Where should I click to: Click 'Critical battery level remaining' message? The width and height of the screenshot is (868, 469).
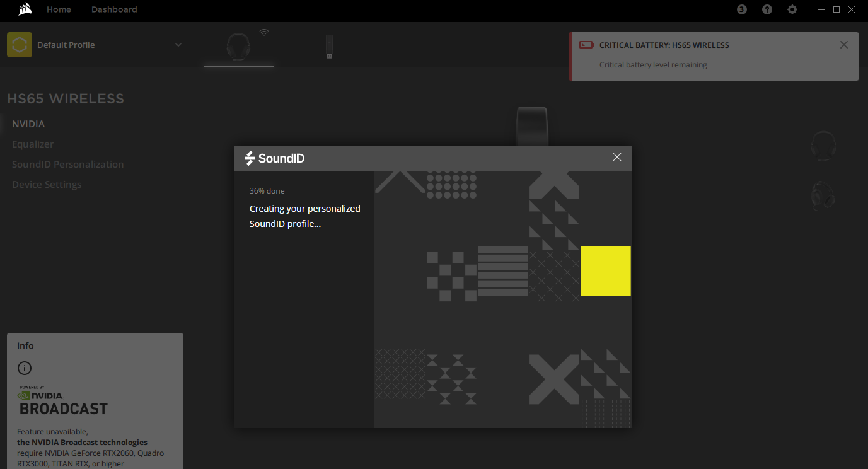653,65
